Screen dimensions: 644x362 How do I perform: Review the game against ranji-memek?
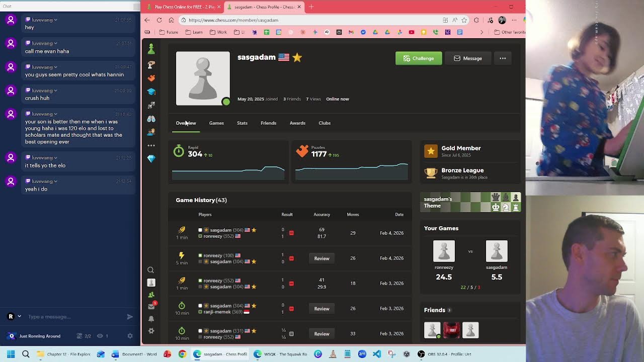321,309
